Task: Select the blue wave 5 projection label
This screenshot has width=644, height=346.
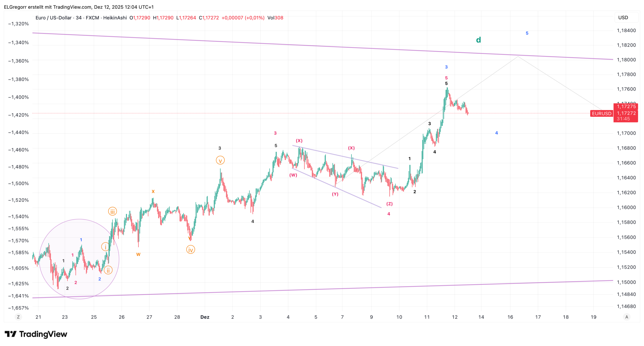Action: click(x=527, y=33)
